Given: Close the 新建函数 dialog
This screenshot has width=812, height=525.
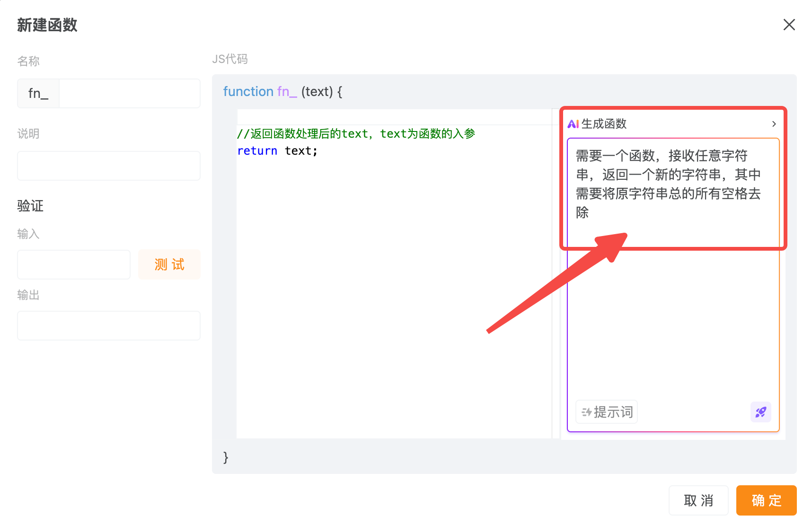Looking at the screenshot, I should point(789,25).
